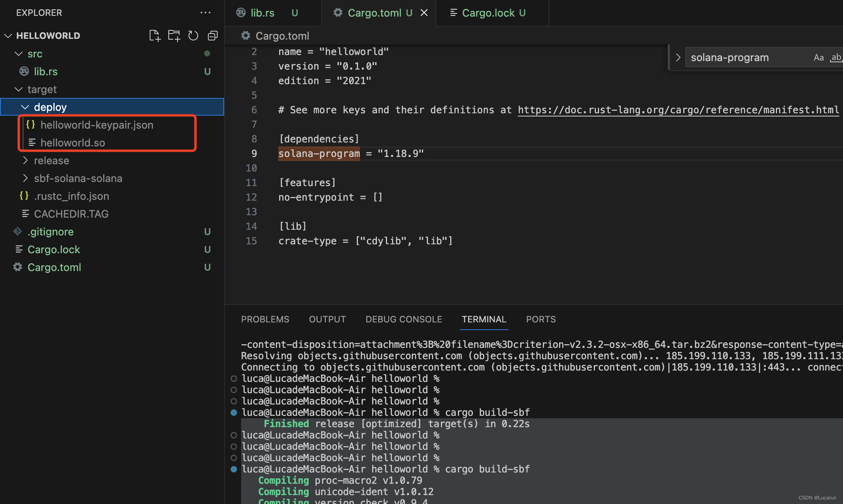The width and height of the screenshot is (843, 504).
Task: Click the Cargo.toml breadcrumb item
Action: click(x=282, y=36)
